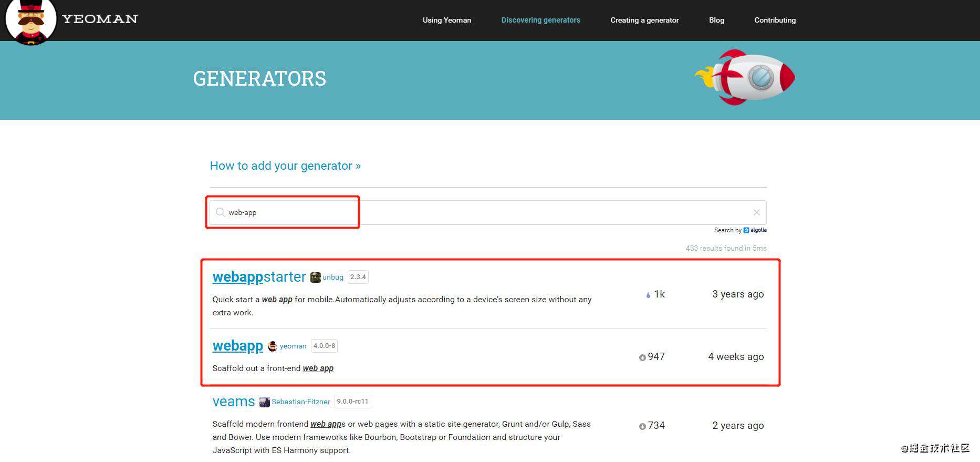This screenshot has width=980, height=462.
Task: Click the 4.0.0-8 version badge
Action: point(324,346)
